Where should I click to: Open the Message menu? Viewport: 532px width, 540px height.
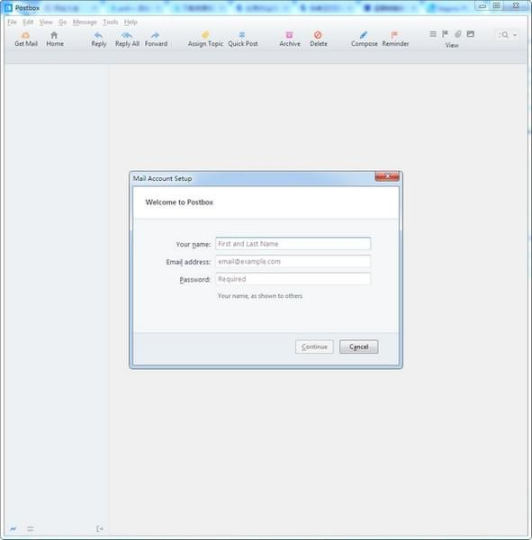point(85,22)
